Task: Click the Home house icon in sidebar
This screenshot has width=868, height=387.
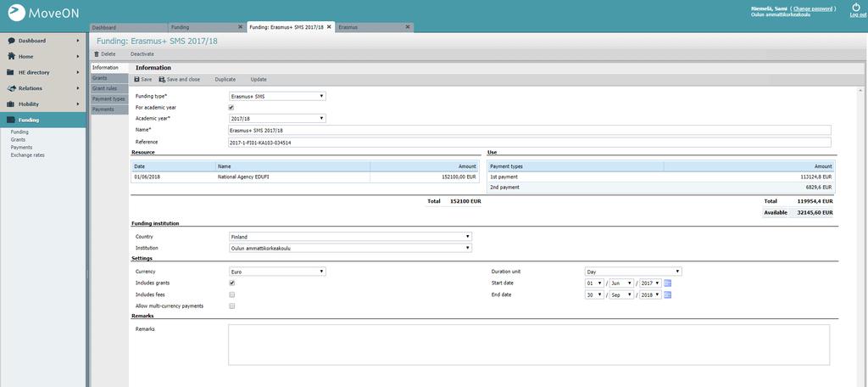Action: click(x=11, y=57)
